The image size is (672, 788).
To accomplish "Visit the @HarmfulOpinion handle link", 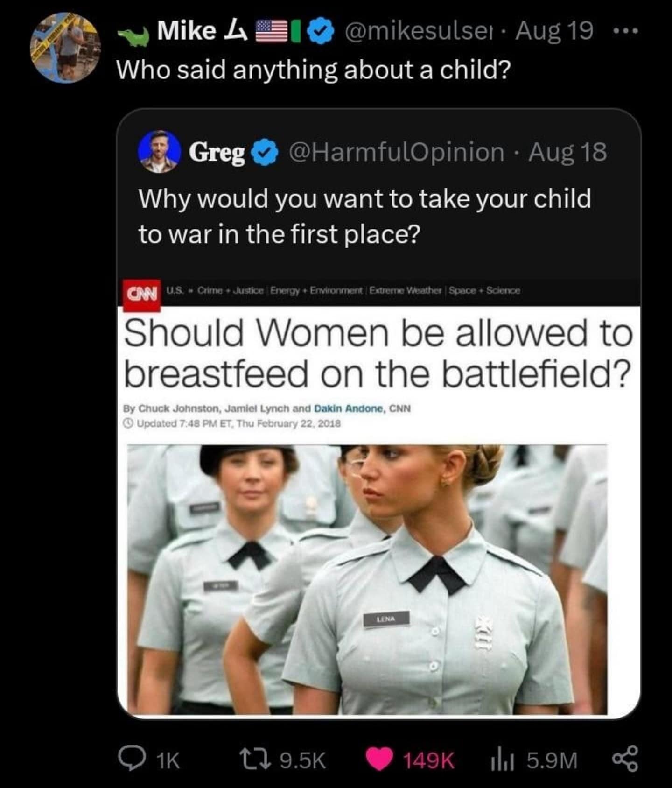I will (397, 152).
